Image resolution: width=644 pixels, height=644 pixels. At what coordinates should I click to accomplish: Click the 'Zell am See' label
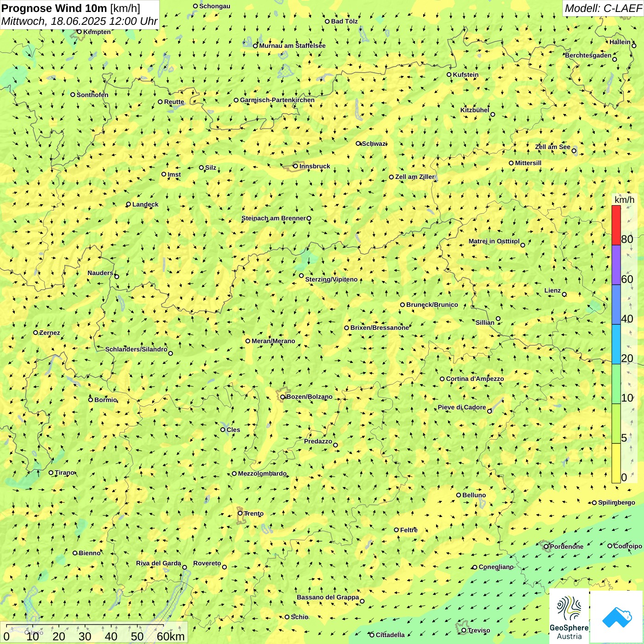pyautogui.click(x=552, y=147)
